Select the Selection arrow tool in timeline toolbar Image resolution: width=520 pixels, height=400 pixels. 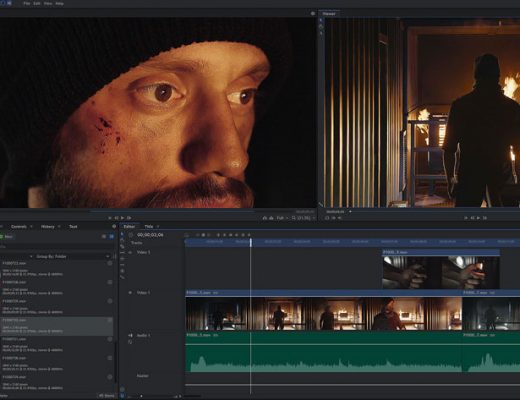coord(122,234)
